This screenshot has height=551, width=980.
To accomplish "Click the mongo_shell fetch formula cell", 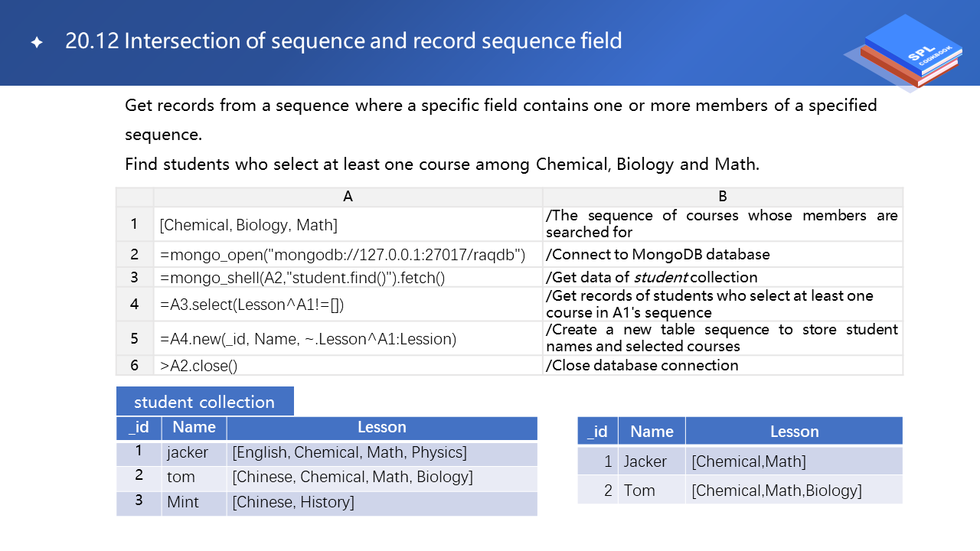I will pyautogui.click(x=348, y=277).
